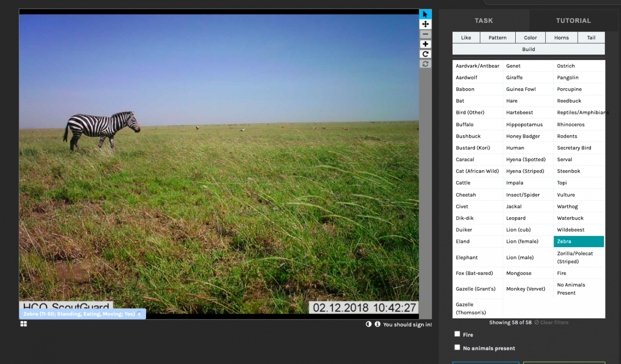The image size is (621, 364).
Task: Open the image grid view icon
Action: [x=23, y=324]
